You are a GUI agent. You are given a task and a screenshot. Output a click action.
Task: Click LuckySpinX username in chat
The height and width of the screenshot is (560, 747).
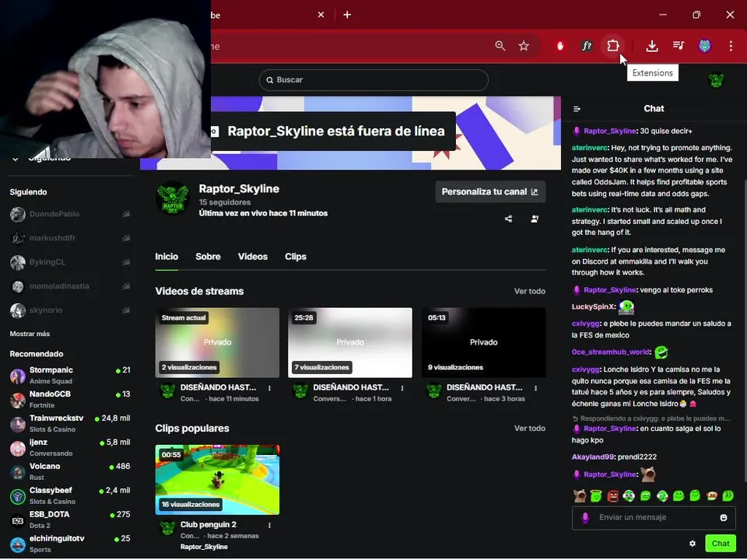tap(594, 306)
